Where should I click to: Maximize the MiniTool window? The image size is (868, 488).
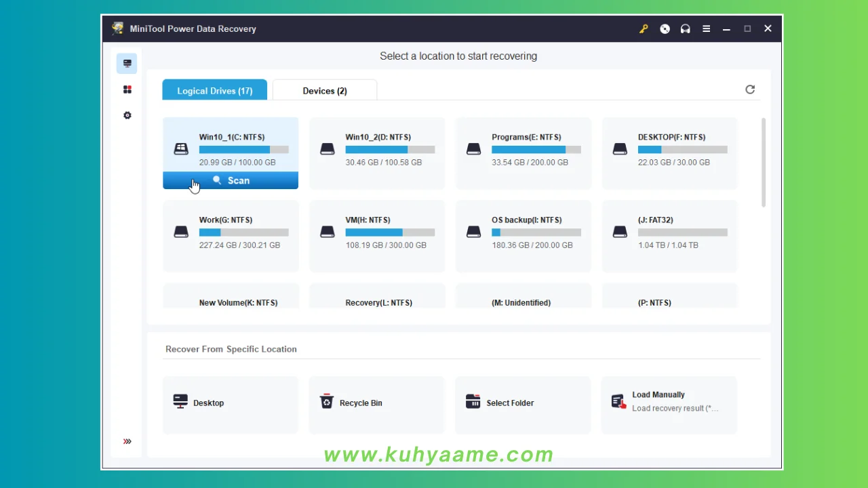[747, 28]
